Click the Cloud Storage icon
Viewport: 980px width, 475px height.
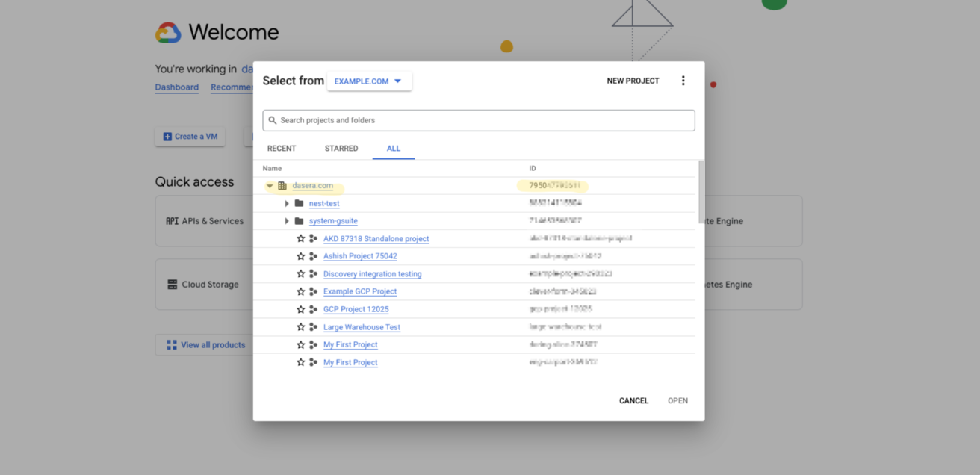[173, 285]
